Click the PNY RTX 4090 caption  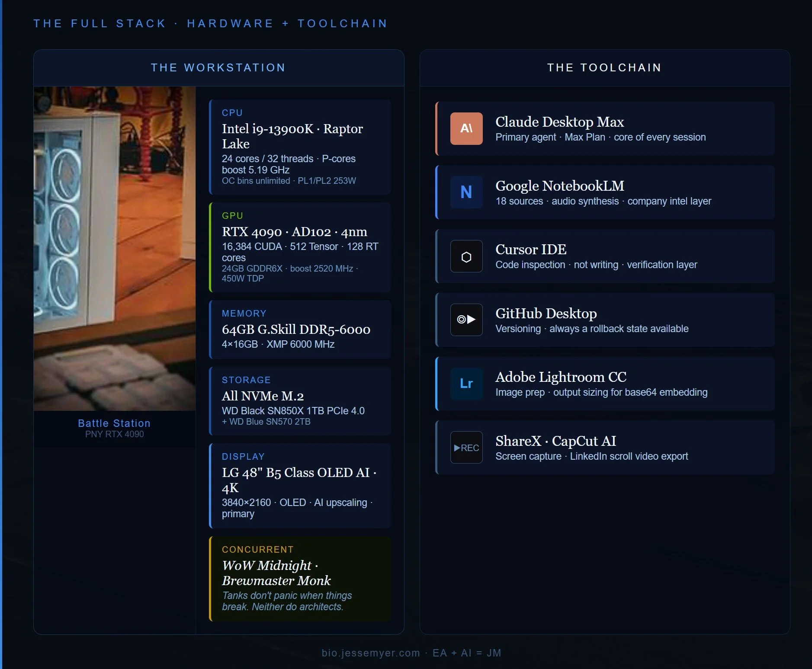click(114, 434)
